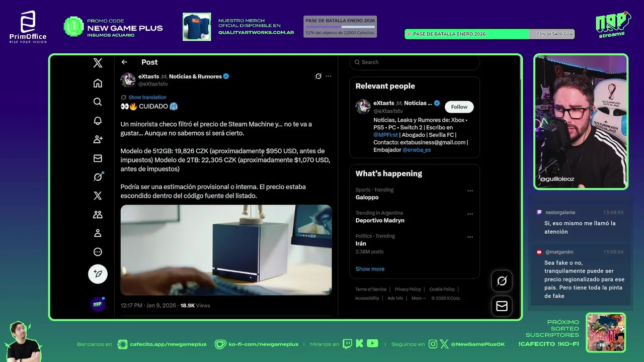Image resolution: width=644 pixels, height=362 pixels.
Task: Click ko-fi-com/newgameplus text
Action: [x=263, y=344]
